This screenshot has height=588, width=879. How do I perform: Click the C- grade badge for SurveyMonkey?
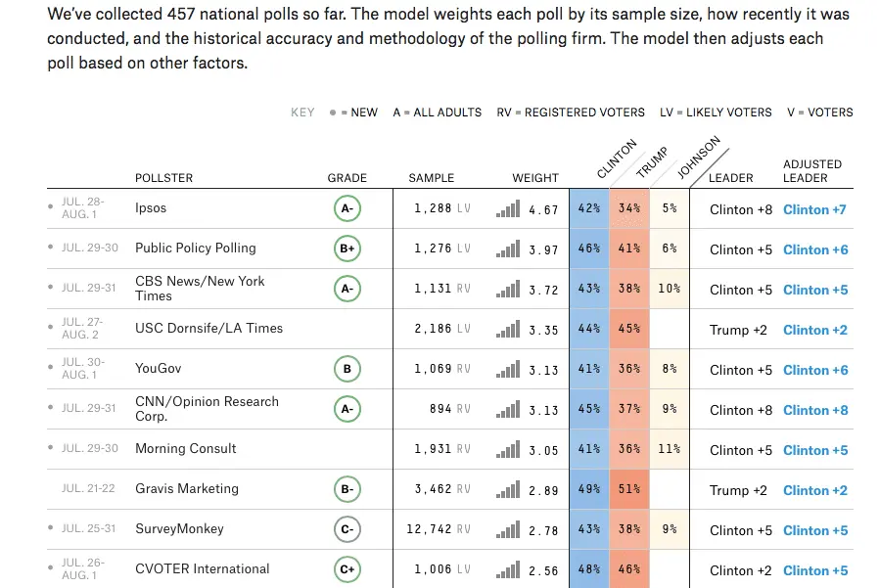click(347, 530)
